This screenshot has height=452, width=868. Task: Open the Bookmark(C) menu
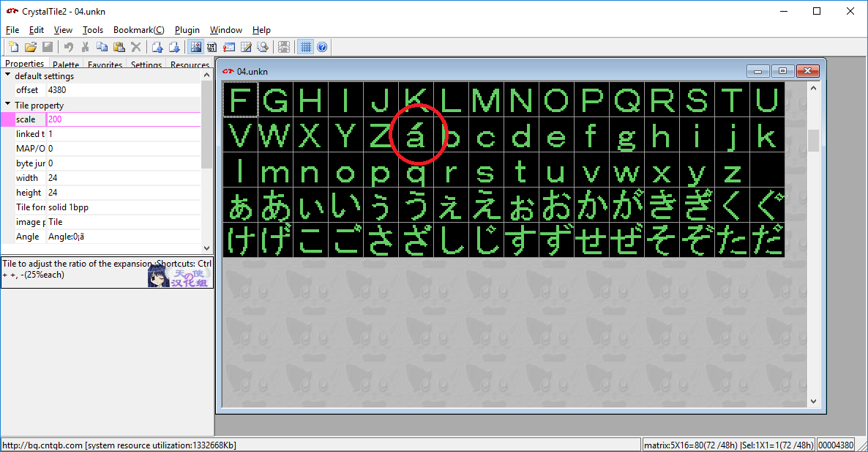139,30
